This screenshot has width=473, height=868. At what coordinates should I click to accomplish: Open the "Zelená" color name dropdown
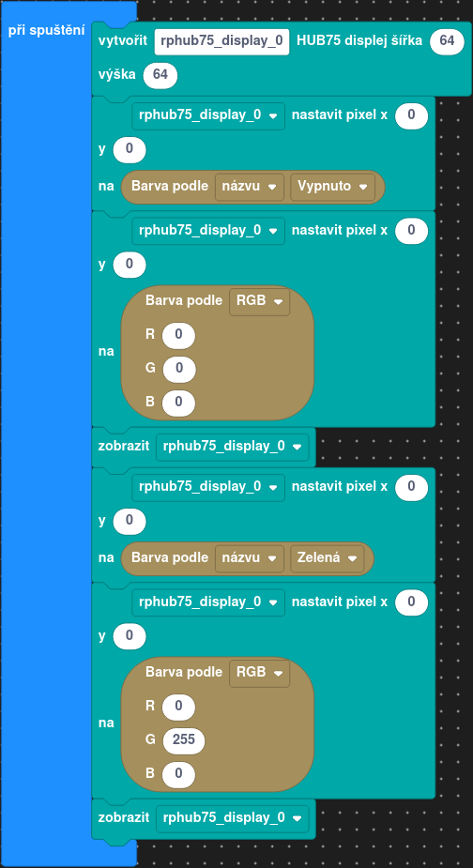click(327, 559)
